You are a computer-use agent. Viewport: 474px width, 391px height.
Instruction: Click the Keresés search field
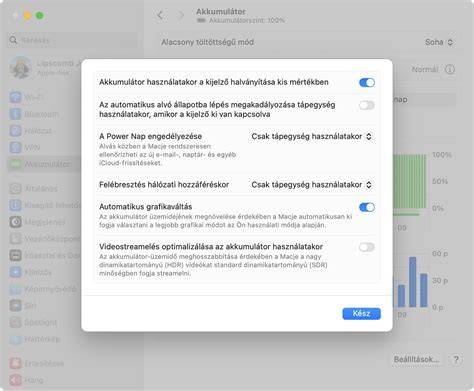pyautogui.click(x=73, y=40)
